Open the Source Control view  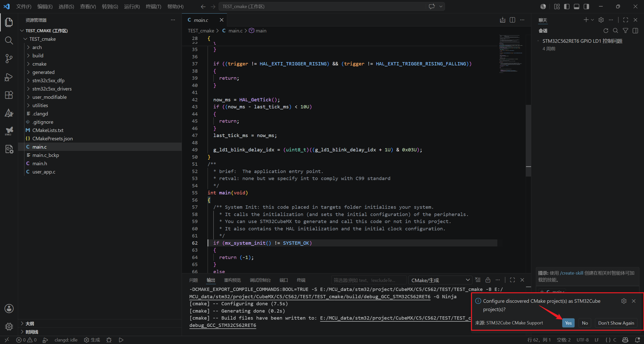[x=9, y=59]
